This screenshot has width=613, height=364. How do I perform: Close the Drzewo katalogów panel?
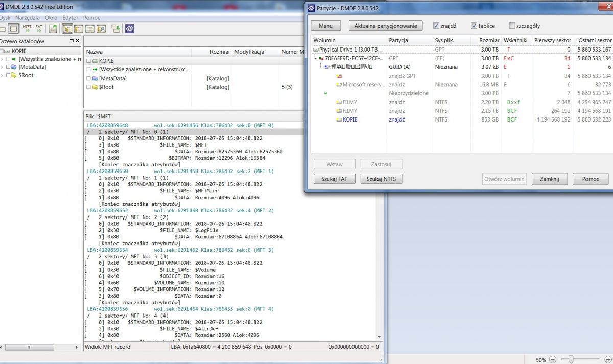click(77, 41)
